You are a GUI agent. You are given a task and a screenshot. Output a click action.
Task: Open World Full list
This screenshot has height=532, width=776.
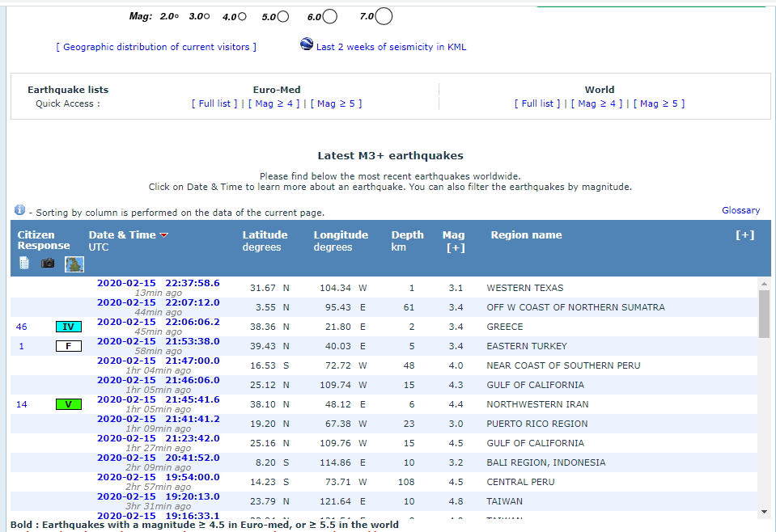[x=537, y=103]
